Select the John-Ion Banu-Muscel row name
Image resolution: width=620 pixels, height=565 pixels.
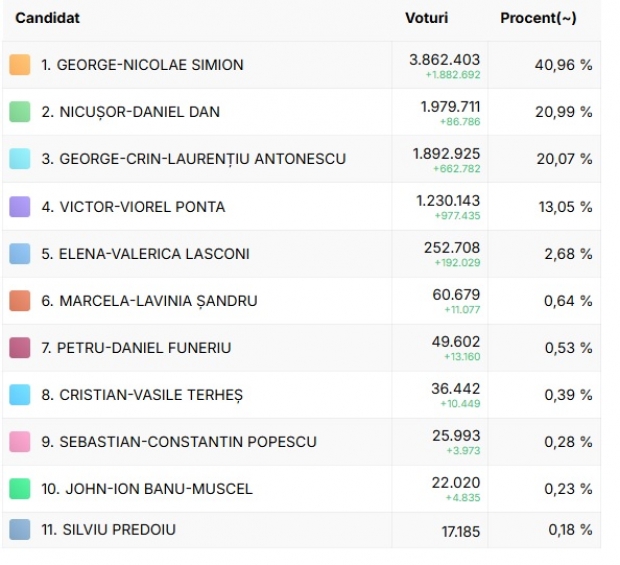pos(147,489)
